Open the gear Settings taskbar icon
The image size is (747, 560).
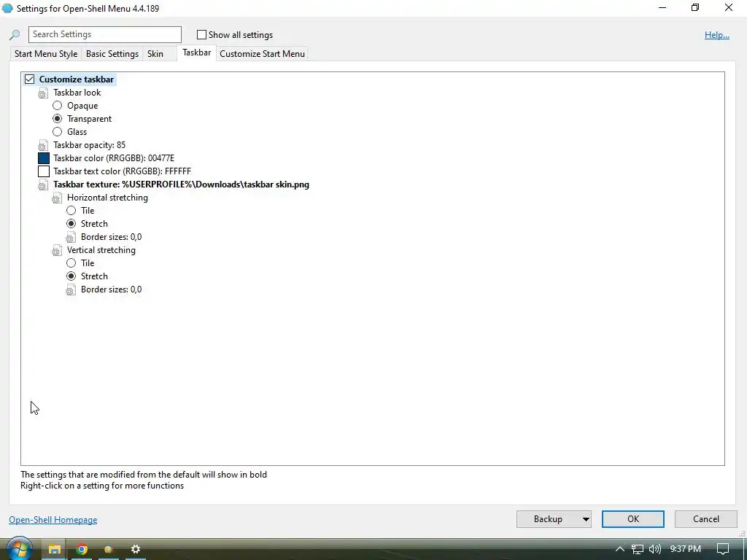click(135, 549)
